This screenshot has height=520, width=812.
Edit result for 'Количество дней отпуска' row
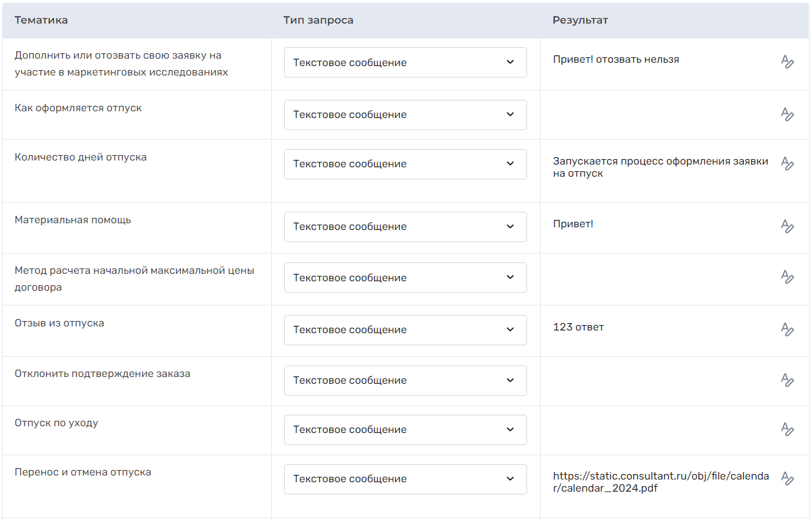click(787, 163)
